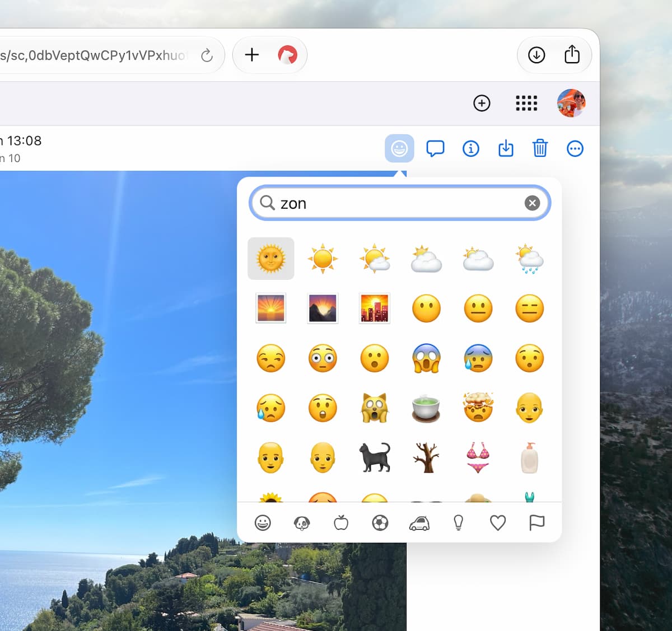
Task: Click the emoji search field containing zon
Action: 400,203
